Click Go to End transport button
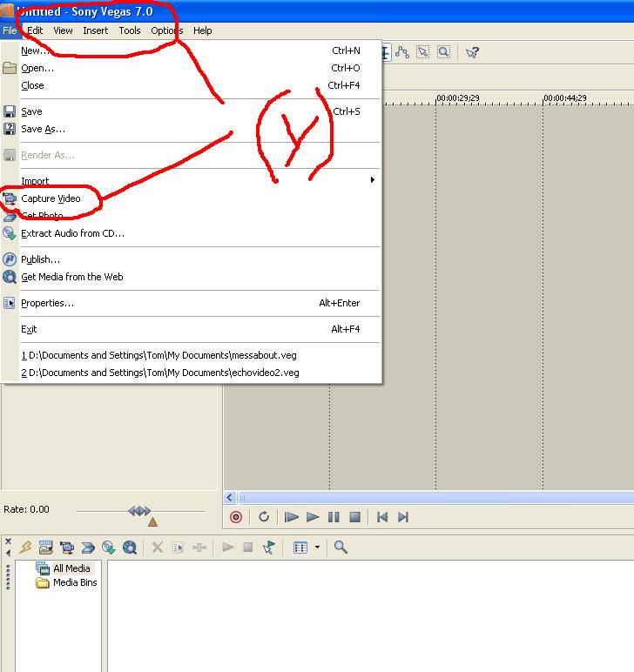Screen dimensions: 634x672 (x=403, y=517)
